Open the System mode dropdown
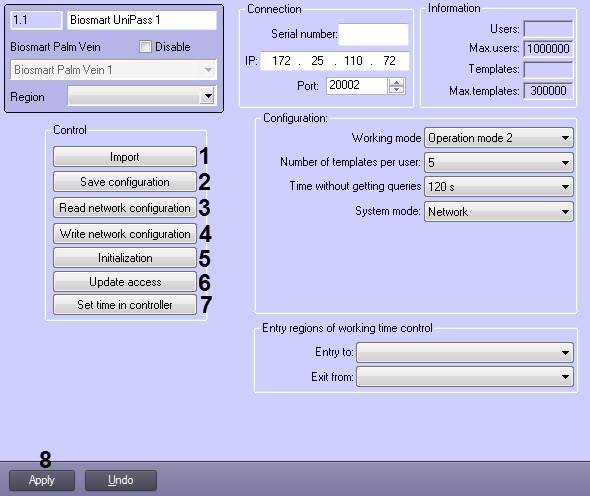Screen dimensions: 590x496 499,211
